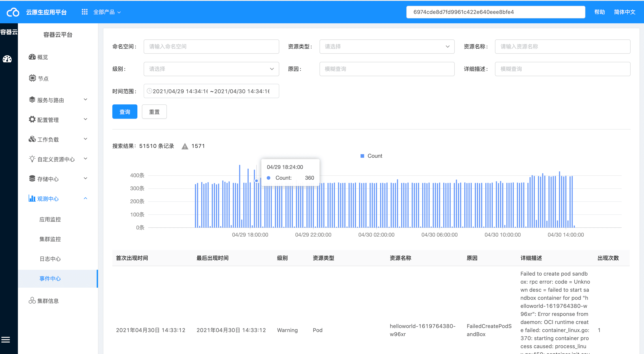The width and height of the screenshot is (644, 354).
Task: Open the 时间范围 date range picker
Action: pos(211,91)
